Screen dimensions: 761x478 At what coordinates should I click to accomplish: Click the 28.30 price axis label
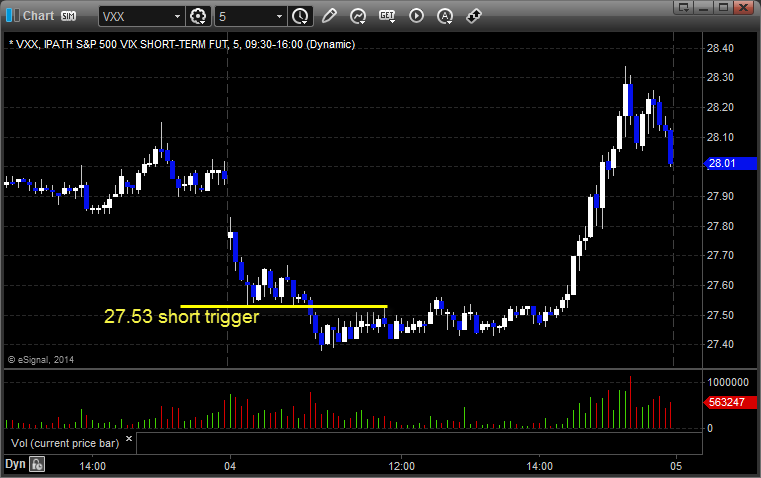click(720, 77)
